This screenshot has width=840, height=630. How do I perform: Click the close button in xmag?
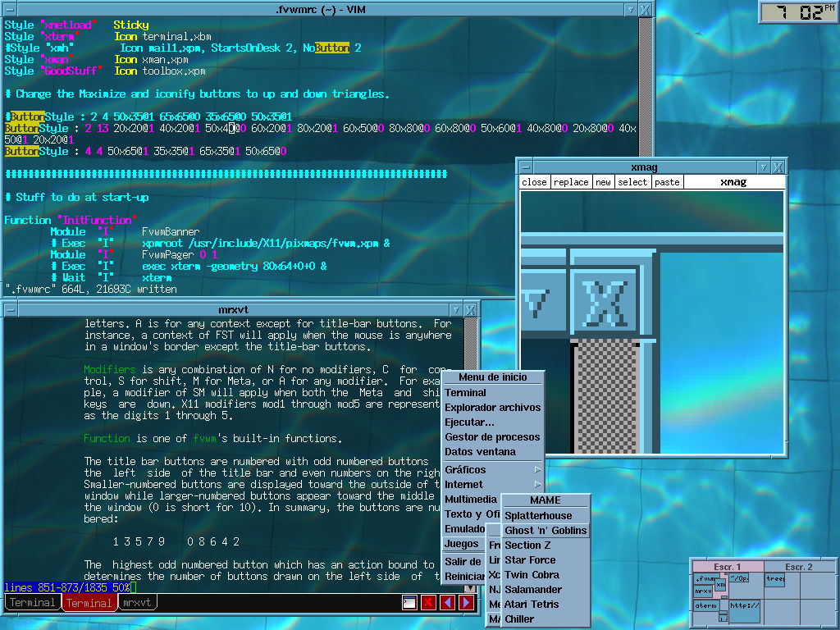coord(534,182)
